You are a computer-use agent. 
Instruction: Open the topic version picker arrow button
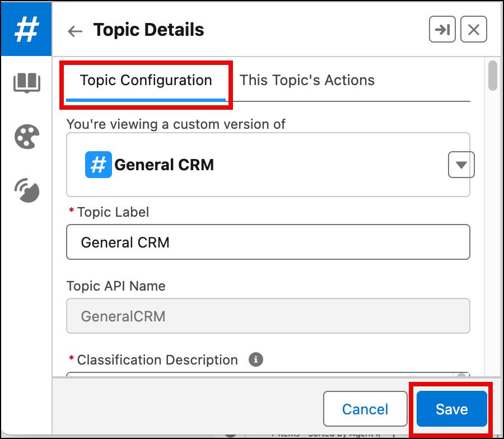pyautogui.click(x=460, y=164)
